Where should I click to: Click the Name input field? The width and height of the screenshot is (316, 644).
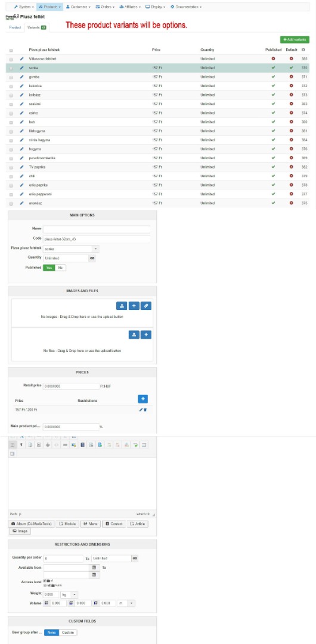click(97, 229)
